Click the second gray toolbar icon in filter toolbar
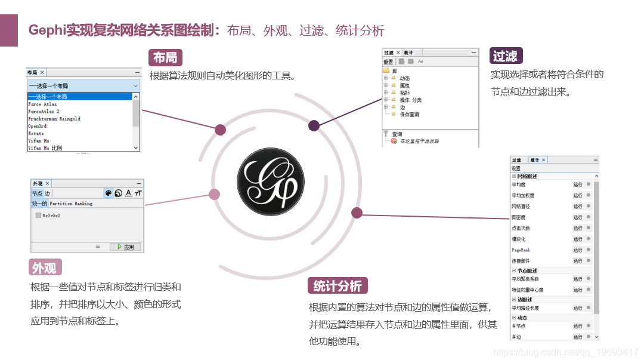 point(411,61)
